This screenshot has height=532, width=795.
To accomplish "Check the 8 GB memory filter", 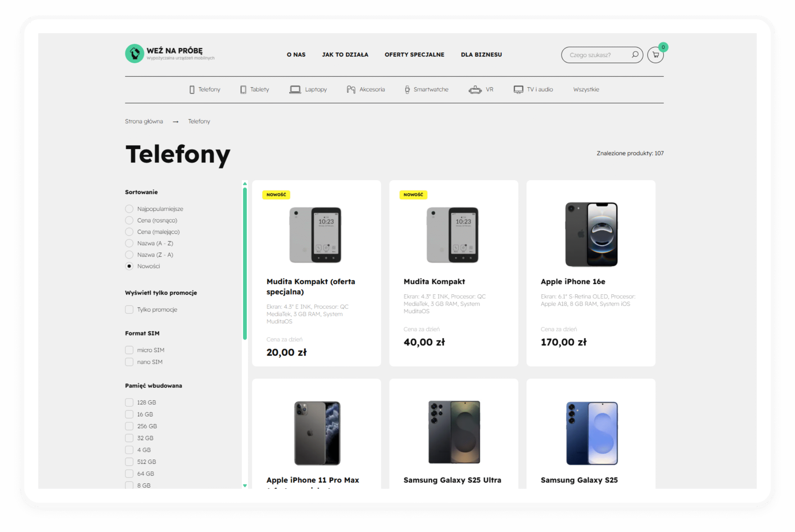I will pos(129,485).
